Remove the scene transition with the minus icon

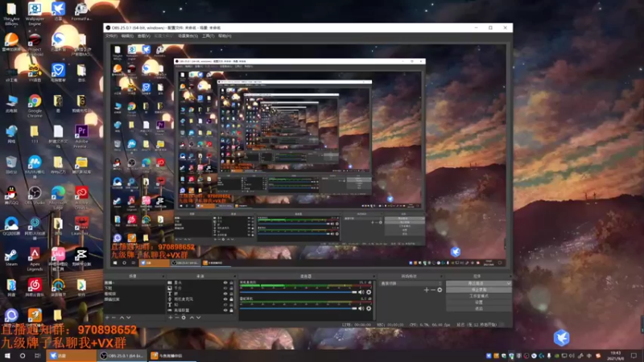(433, 290)
